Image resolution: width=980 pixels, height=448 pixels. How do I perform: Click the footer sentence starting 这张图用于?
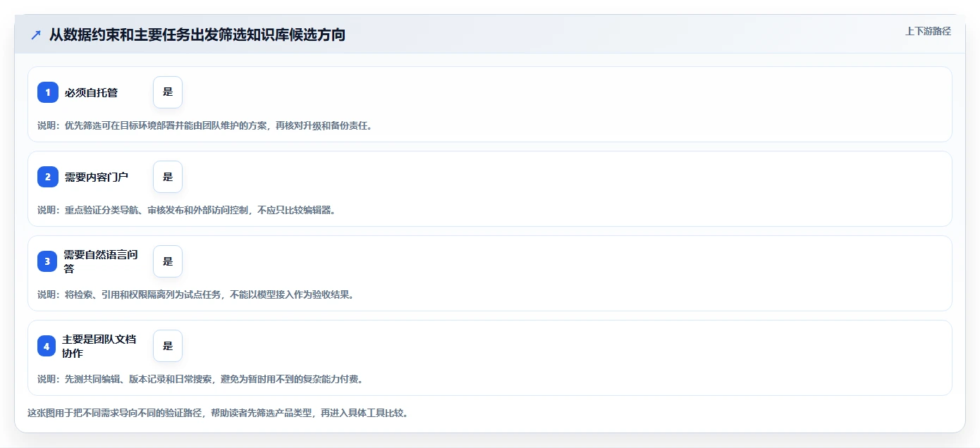coord(218,413)
